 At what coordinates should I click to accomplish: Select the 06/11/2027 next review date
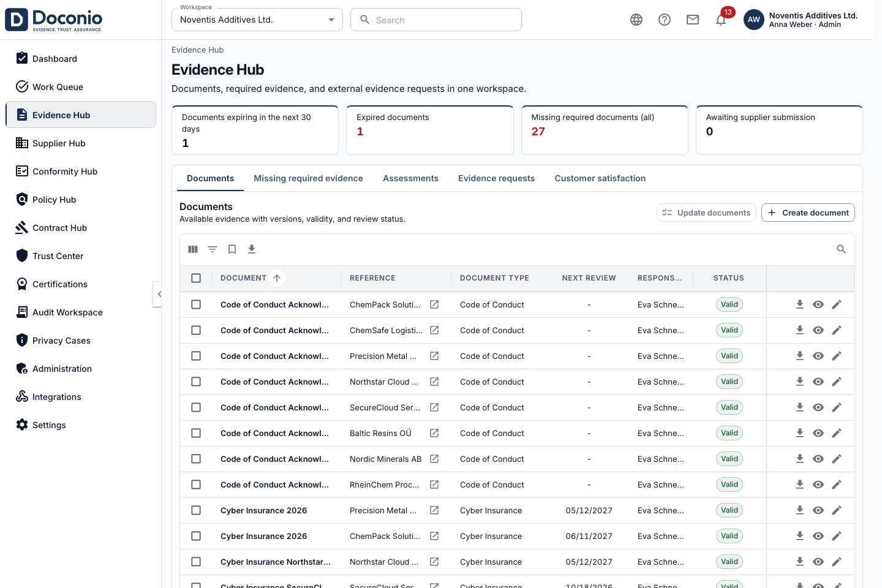tap(589, 536)
